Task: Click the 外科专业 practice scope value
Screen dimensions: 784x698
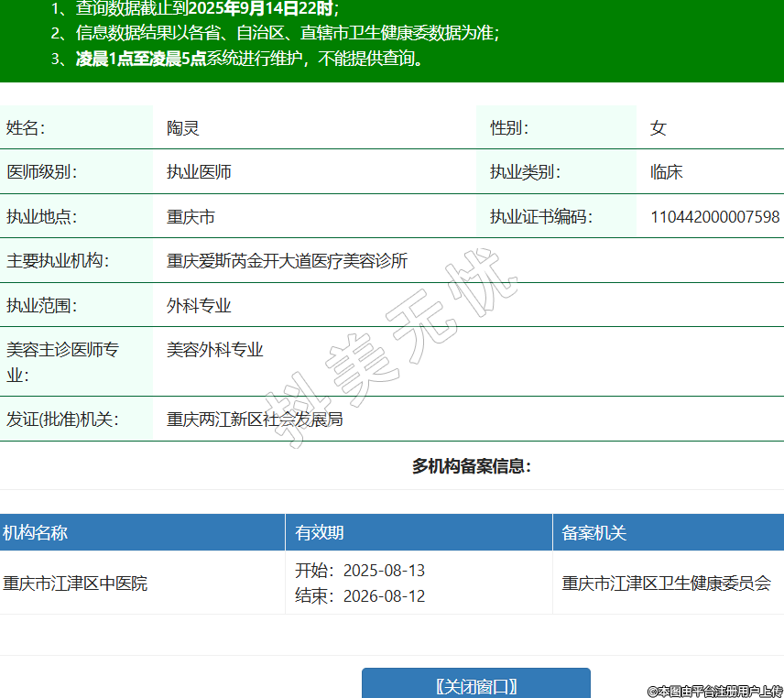Action: 199,306
